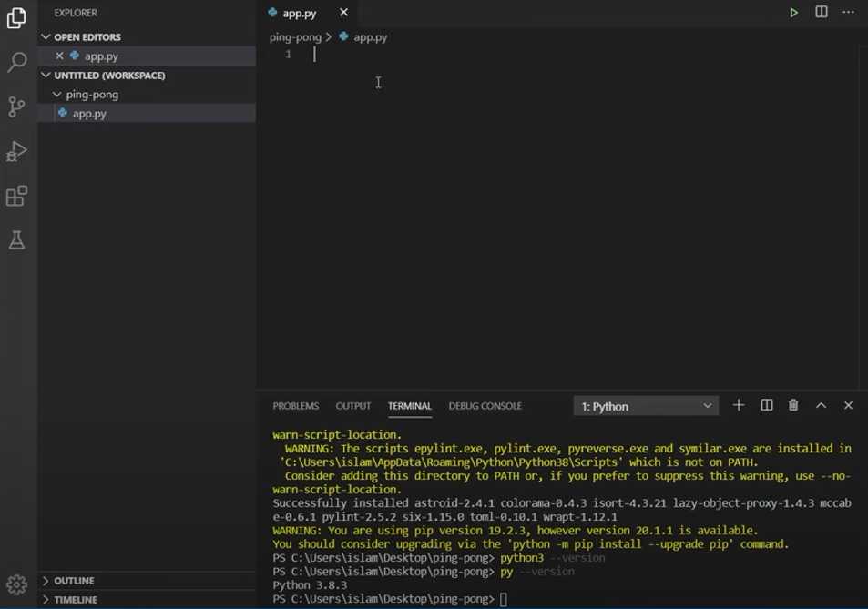Close app.py in Open Editors list
The height and width of the screenshot is (609, 868).
(x=60, y=56)
